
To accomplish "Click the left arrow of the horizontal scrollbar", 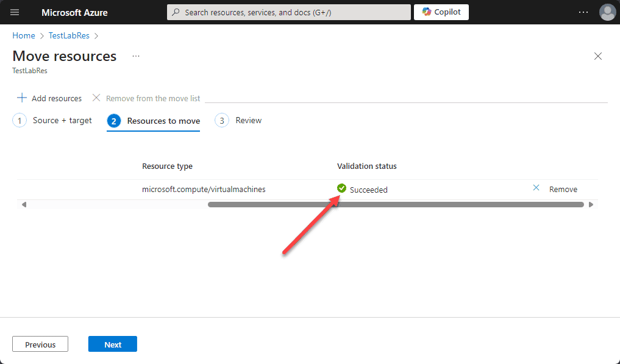I will 24,204.
